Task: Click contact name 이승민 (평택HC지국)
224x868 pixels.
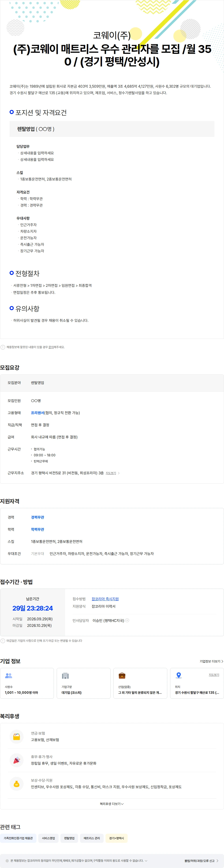Action: coord(108,620)
